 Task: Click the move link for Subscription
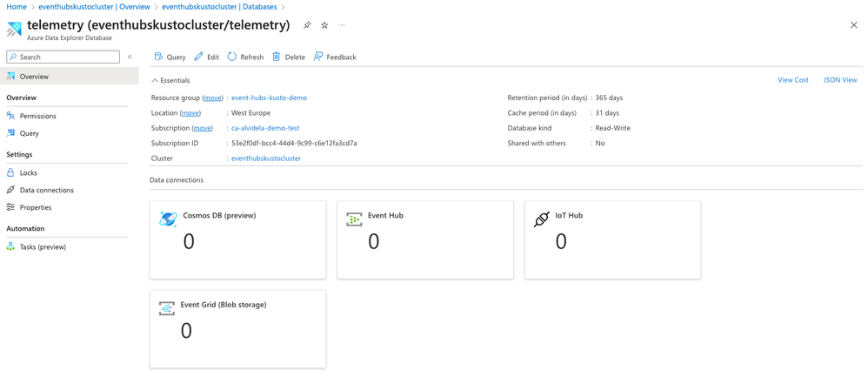pos(202,127)
